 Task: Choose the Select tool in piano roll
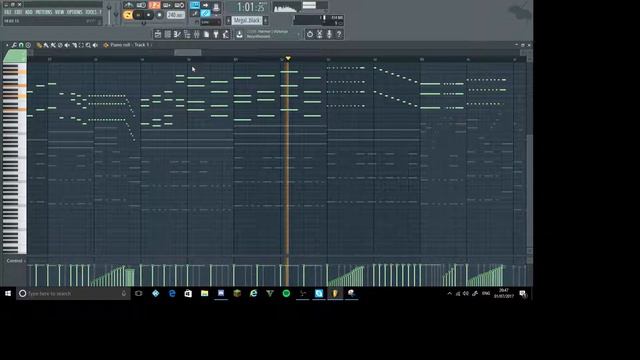(x=81, y=45)
